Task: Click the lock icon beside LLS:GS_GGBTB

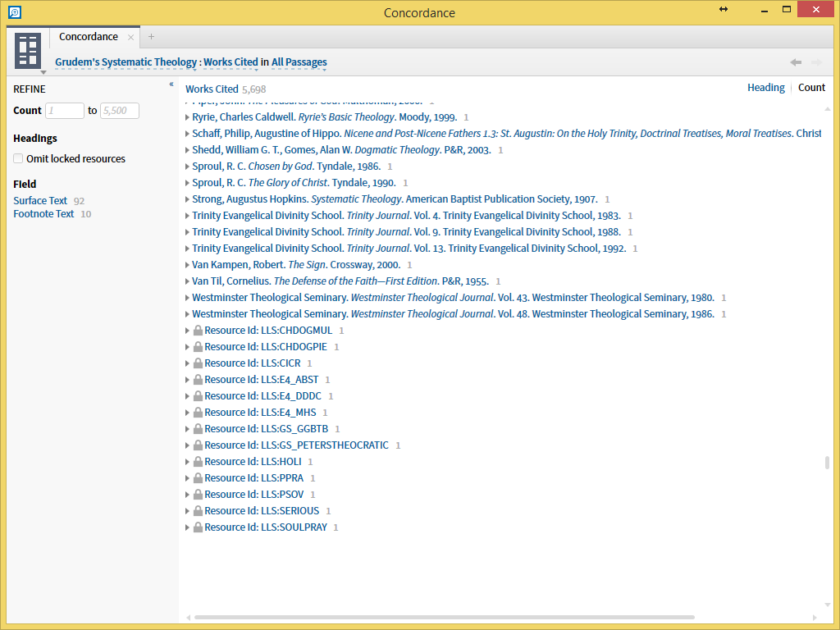Action: click(198, 429)
